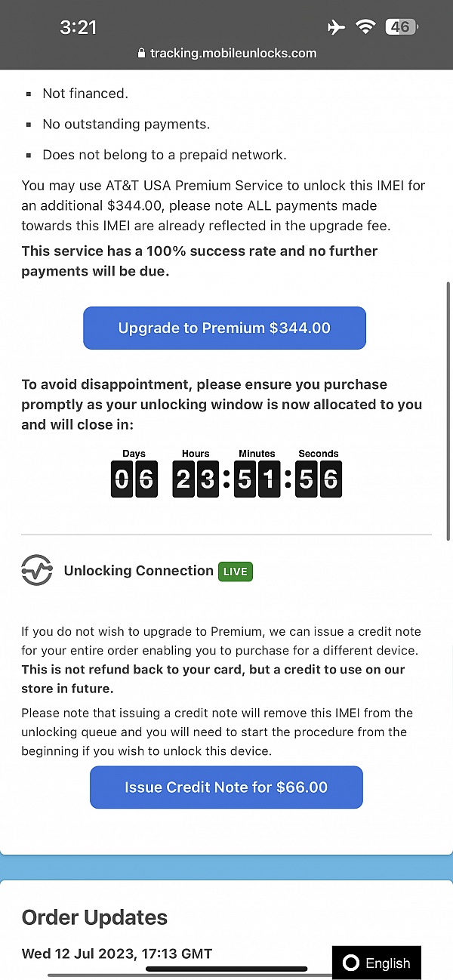Click the Seconds flip counter showing 56
The height and width of the screenshot is (980, 453).
(x=318, y=478)
